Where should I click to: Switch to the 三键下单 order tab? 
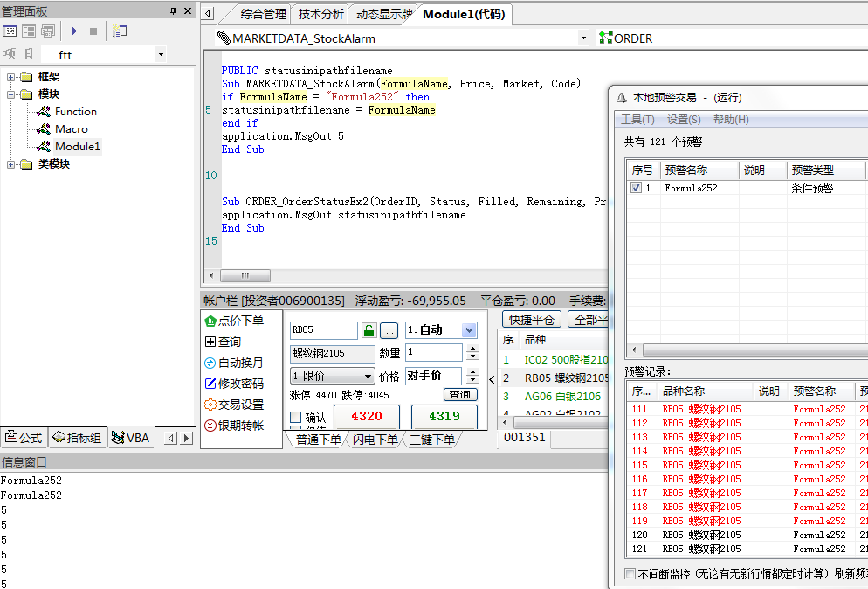click(431, 440)
